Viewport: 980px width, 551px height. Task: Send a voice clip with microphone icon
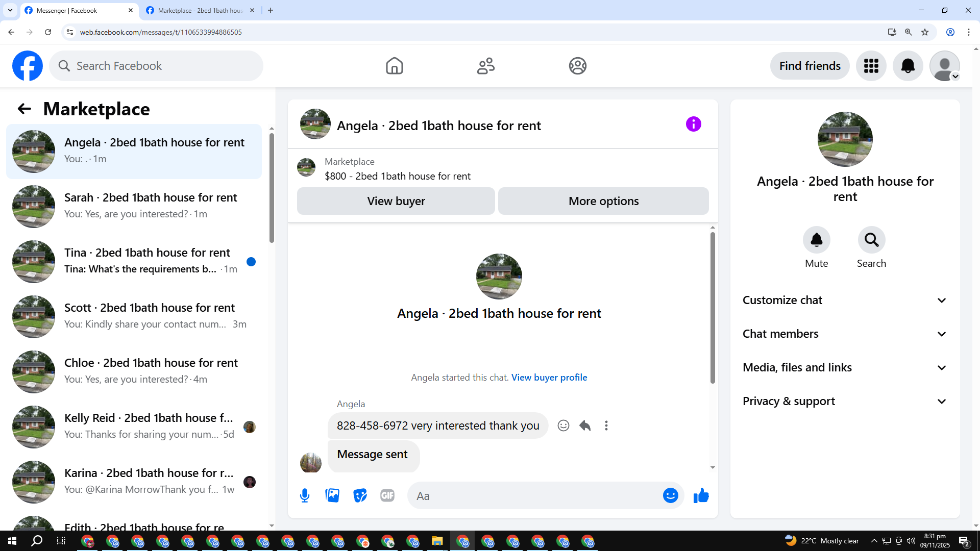coord(305,495)
